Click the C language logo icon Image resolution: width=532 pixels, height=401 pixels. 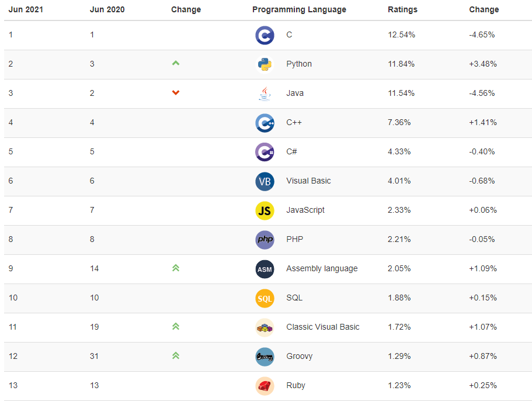pos(265,35)
